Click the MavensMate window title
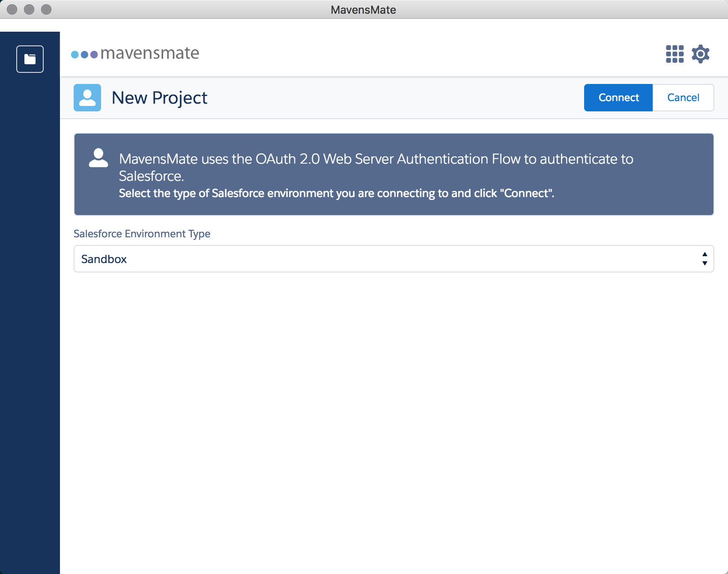Image resolution: width=728 pixels, height=574 pixels. 364,9
